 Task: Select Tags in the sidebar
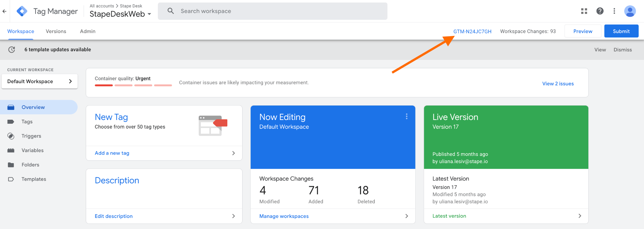(27, 122)
